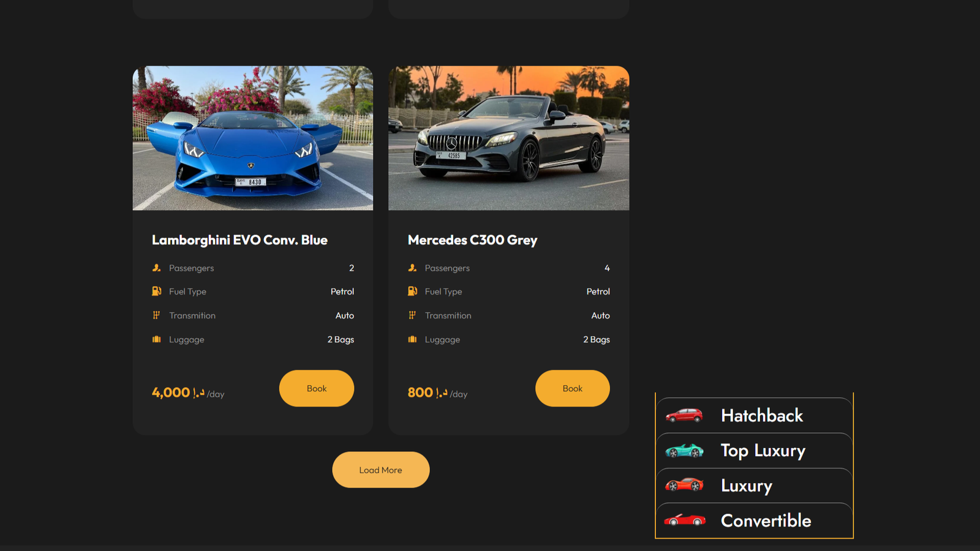Click the teal Top Luxury car icon
Screen dimensions: 980x551
[x=684, y=451]
